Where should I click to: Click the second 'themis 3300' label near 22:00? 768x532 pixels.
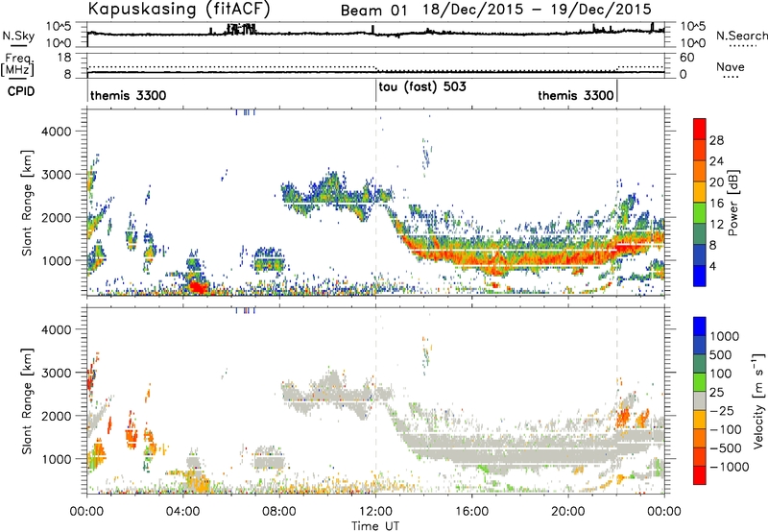tap(576, 95)
